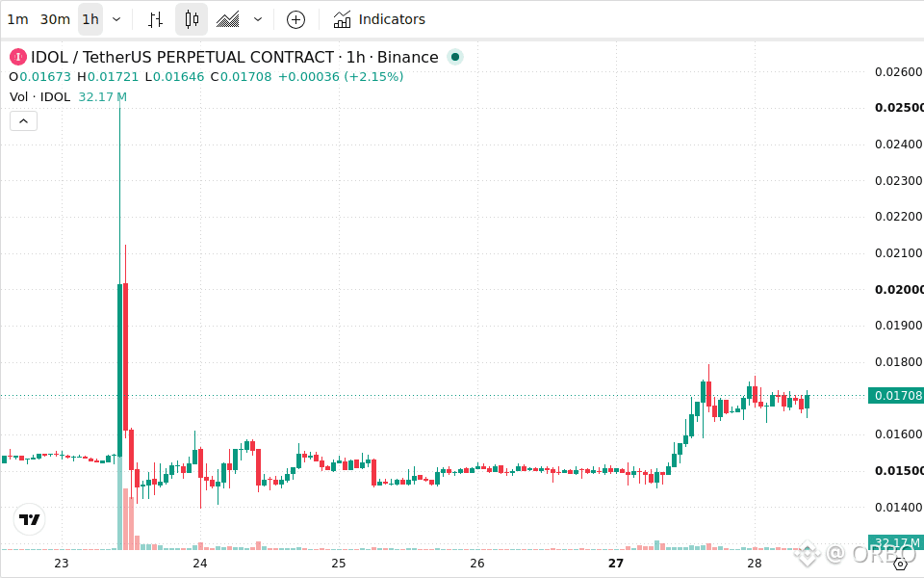Select the 30m timeframe
Viewport: 924px width, 578px height.
click(55, 19)
